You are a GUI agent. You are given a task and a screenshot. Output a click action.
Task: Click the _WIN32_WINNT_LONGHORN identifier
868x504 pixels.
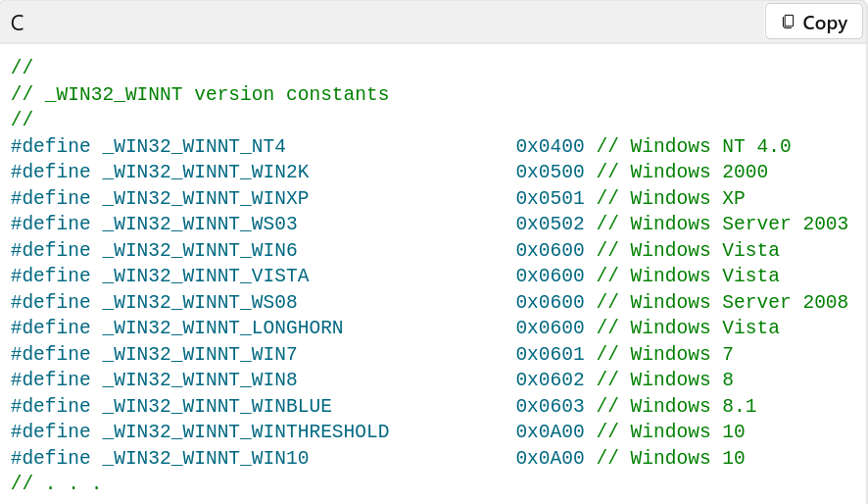tap(222, 328)
